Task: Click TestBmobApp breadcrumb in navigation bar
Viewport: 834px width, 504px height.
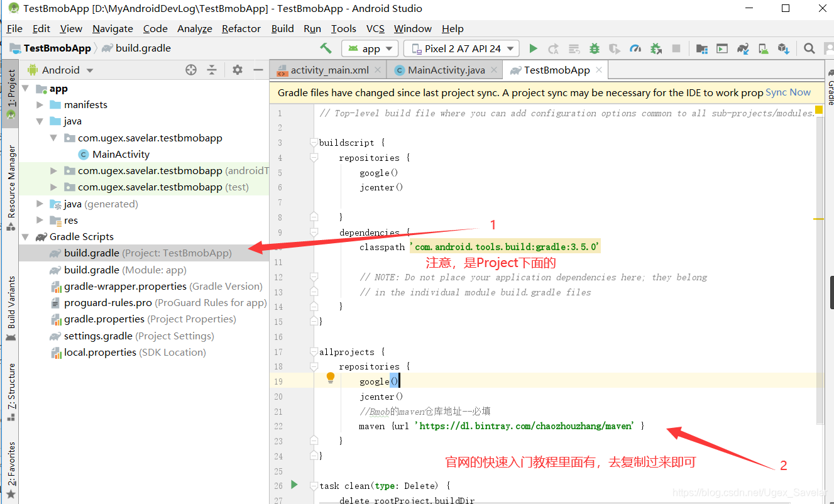Action: click(x=50, y=48)
